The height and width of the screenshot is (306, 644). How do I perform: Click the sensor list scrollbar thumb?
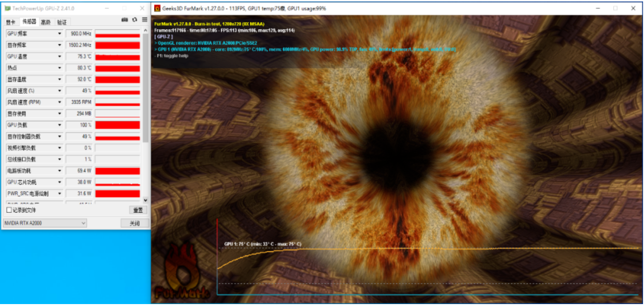click(146, 88)
